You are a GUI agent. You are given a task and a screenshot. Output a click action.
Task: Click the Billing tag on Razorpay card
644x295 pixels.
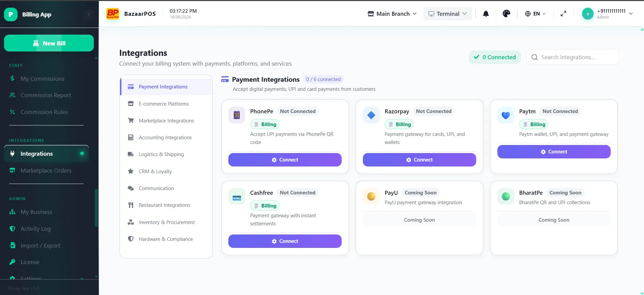[399, 124]
